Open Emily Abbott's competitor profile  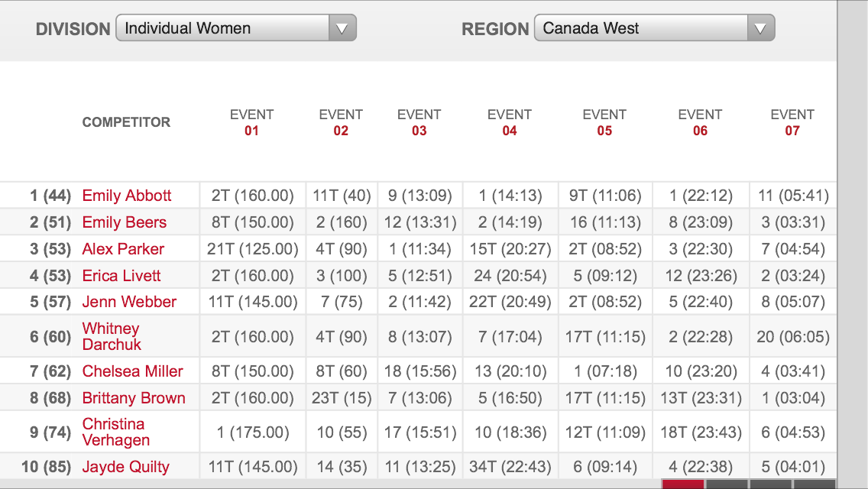click(127, 196)
